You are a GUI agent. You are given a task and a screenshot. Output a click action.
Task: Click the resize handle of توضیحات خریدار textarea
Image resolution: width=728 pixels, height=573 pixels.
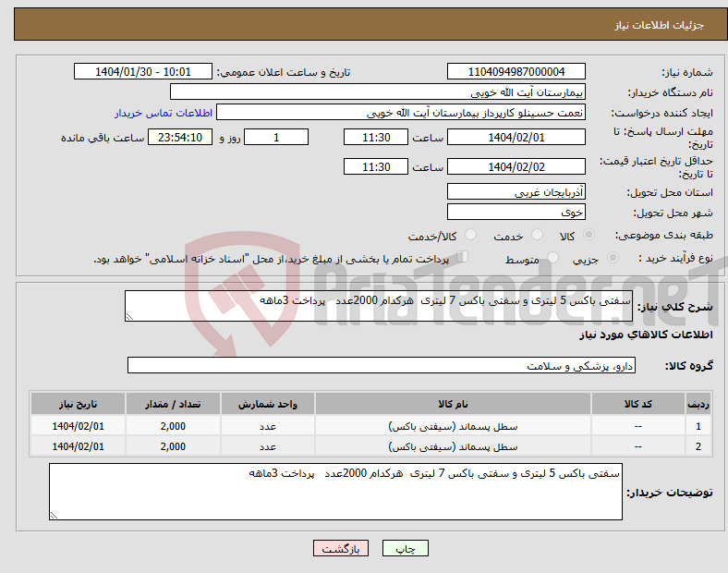pyautogui.click(x=54, y=516)
